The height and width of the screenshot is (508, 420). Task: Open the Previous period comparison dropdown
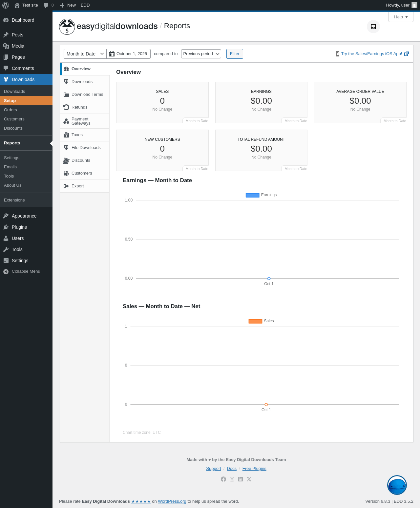tap(201, 54)
